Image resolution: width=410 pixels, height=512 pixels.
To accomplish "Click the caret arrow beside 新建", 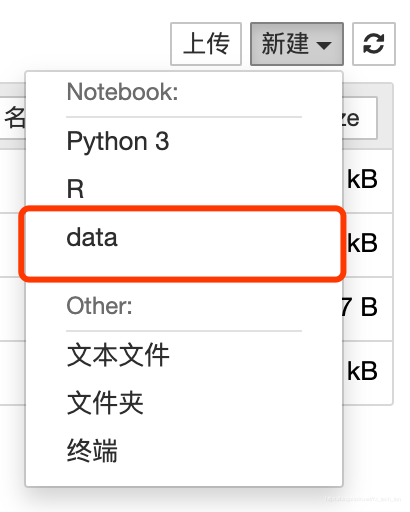I will click(x=324, y=45).
